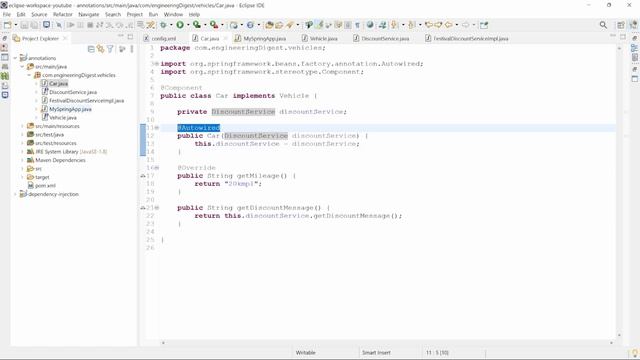Click the Debug bug icon

163,25
